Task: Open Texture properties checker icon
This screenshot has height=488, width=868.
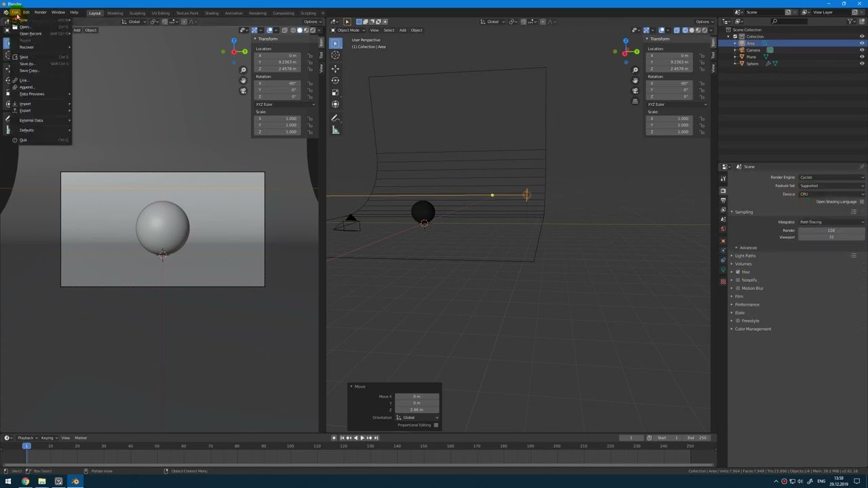Action: point(723,282)
